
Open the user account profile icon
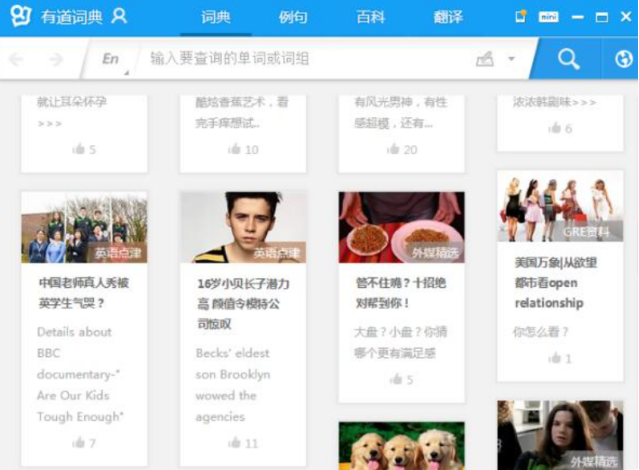point(119,17)
